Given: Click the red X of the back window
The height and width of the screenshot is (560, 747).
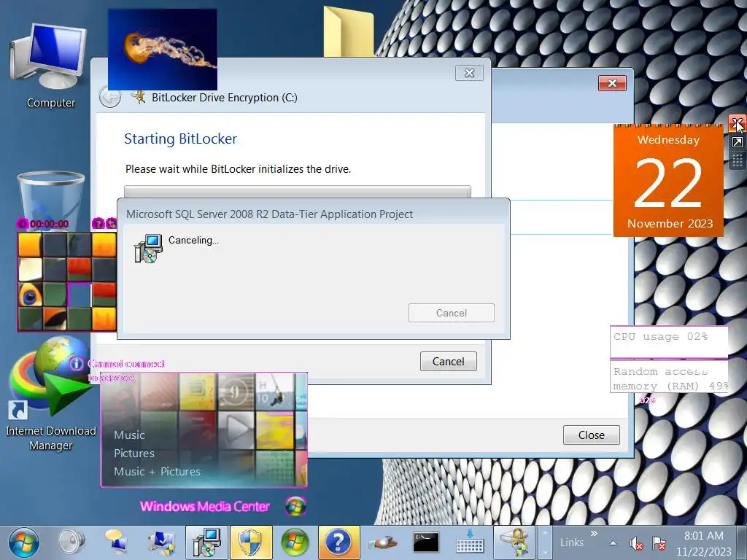Looking at the screenshot, I should pyautogui.click(x=612, y=83).
